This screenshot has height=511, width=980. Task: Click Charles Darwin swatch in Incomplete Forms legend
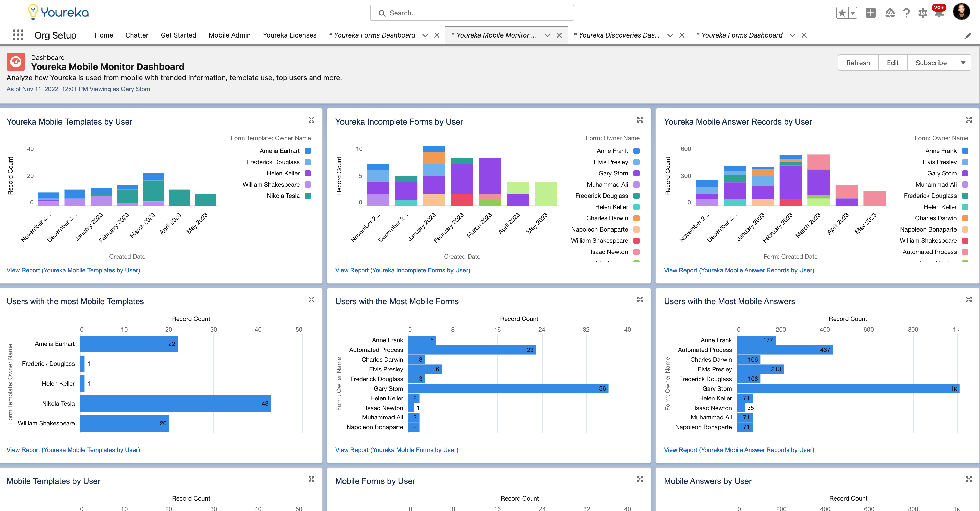point(636,218)
